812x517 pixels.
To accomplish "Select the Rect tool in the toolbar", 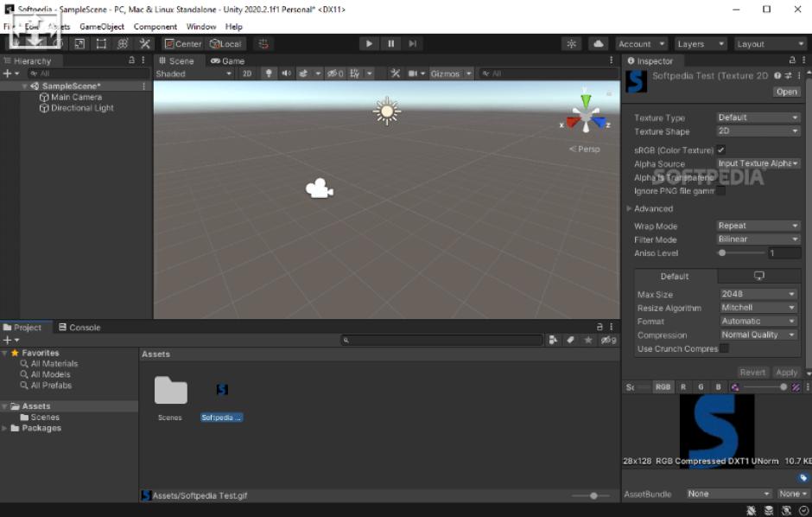I will tap(101, 43).
